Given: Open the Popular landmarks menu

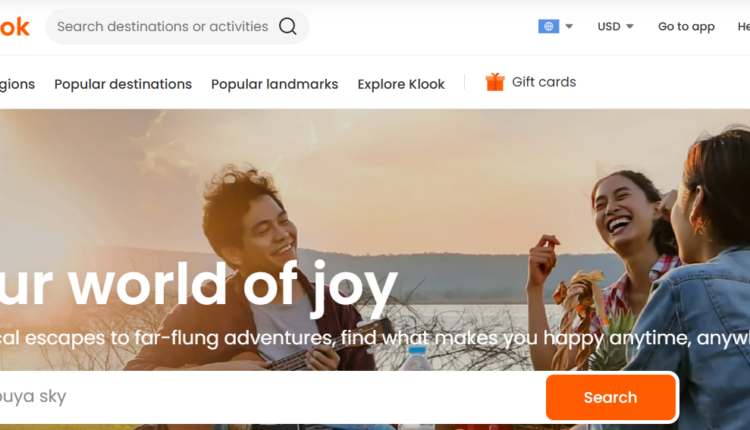Looking at the screenshot, I should (274, 84).
